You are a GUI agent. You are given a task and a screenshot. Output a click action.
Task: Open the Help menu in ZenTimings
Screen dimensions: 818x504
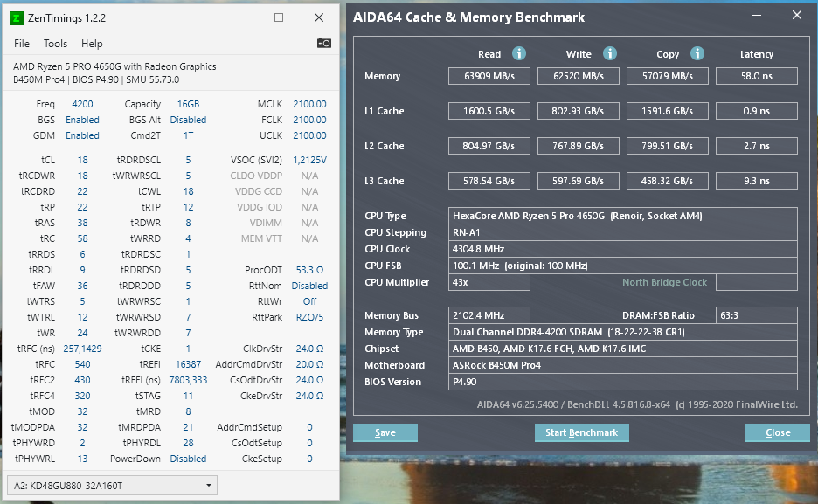click(92, 44)
